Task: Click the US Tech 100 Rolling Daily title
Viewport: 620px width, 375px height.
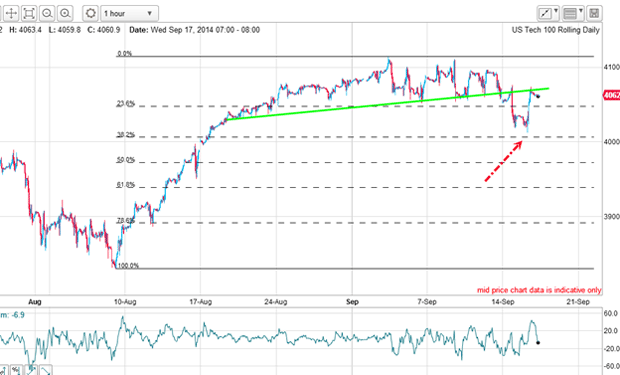Action: (x=556, y=30)
